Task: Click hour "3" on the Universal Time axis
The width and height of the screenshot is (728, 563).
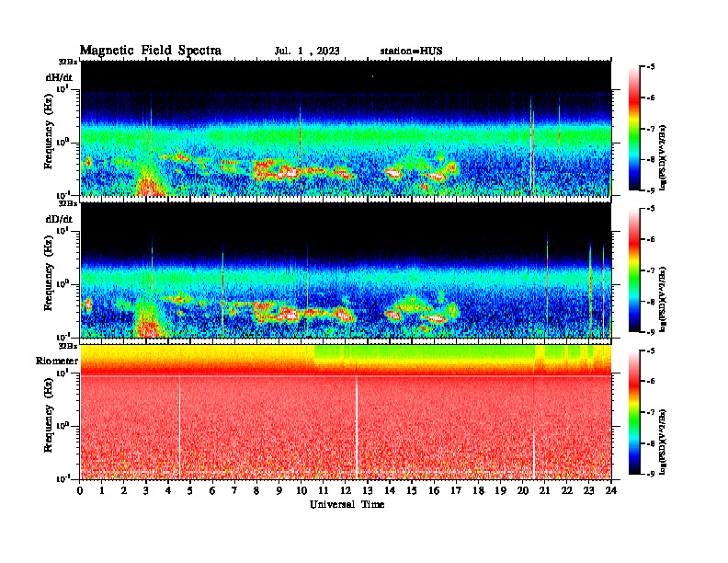Action: [x=146, y=490]
